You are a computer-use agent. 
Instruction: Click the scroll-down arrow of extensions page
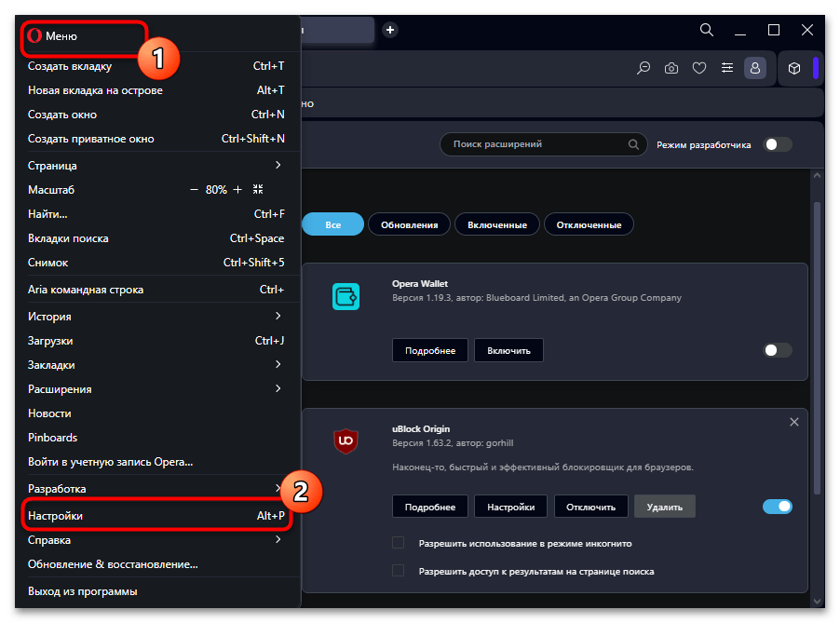[x=817, y=601]
